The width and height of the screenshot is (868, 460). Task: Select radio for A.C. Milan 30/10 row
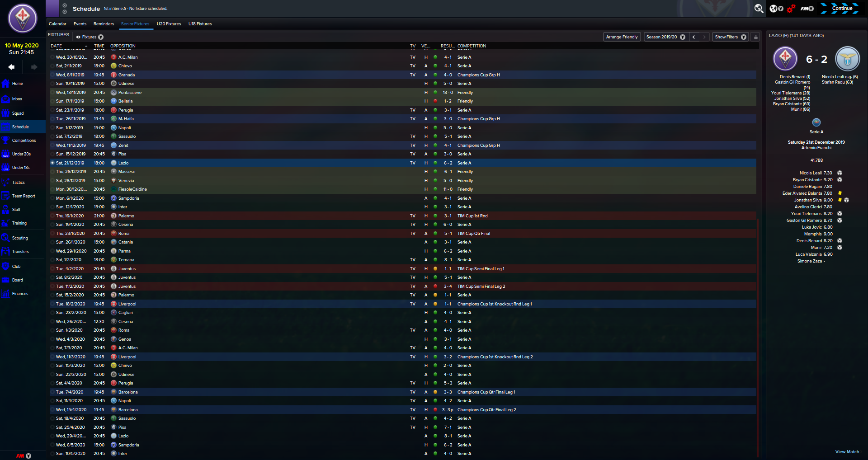pos(52,57)
